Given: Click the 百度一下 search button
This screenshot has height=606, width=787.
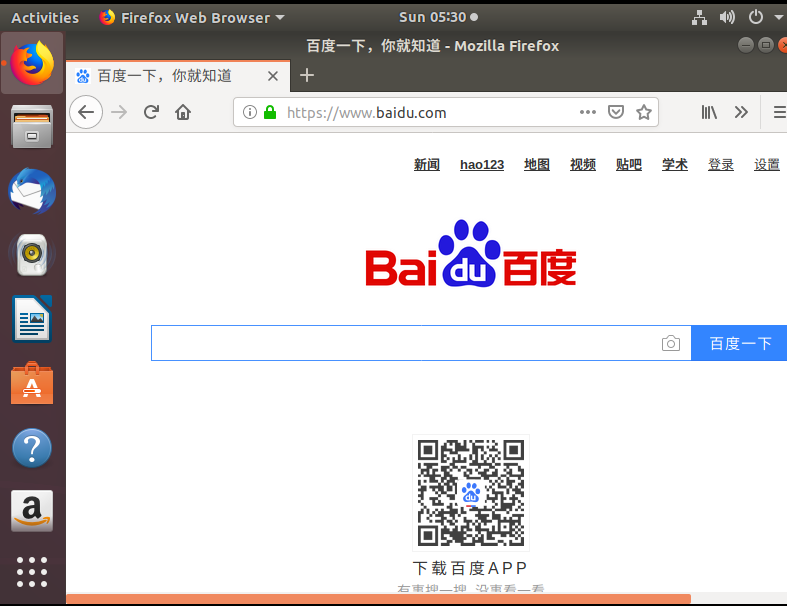Looking at the screenshot, I should tap(739, 343).
